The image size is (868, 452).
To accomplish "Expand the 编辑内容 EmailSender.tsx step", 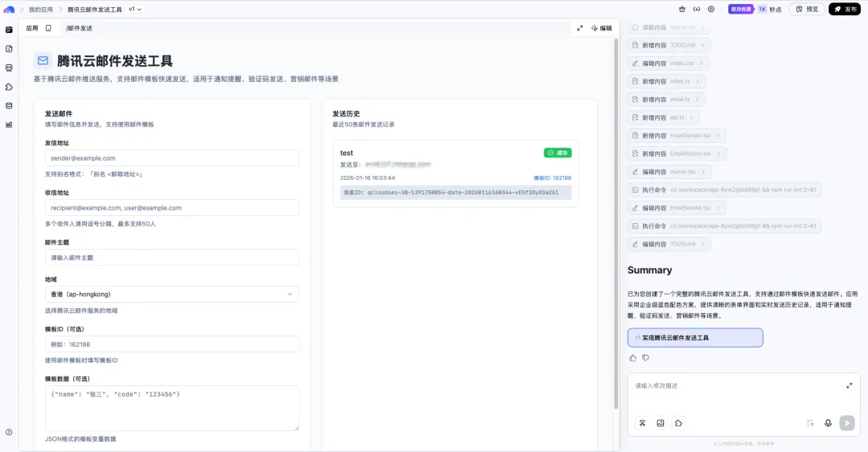I will coord(677,208).
